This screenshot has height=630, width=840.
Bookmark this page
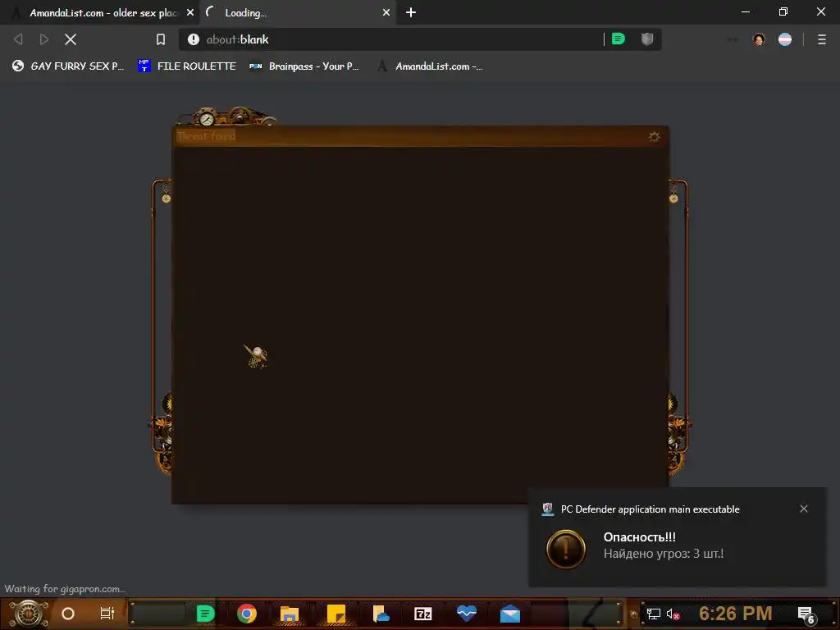(161, 39)
